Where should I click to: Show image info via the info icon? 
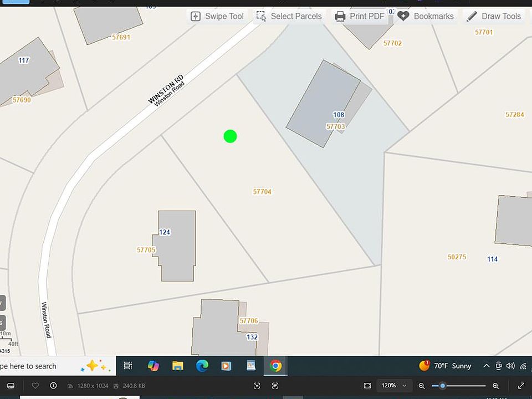(53, 386)
